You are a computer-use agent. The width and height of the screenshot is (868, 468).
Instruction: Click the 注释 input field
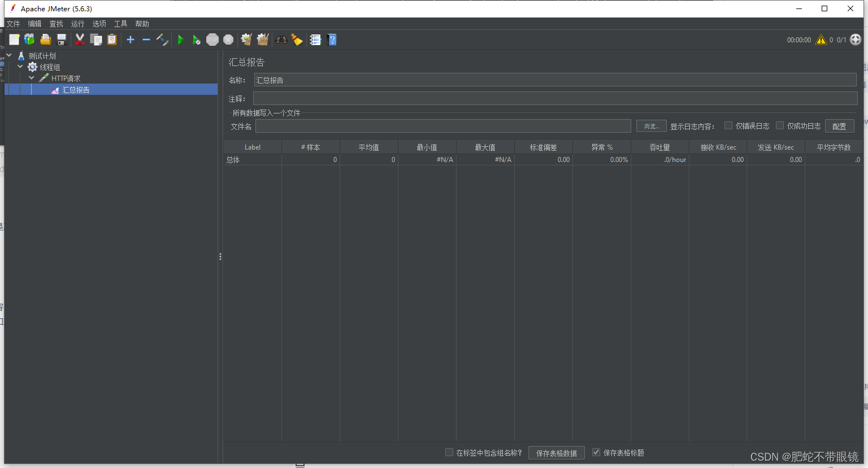coord(555,98)
